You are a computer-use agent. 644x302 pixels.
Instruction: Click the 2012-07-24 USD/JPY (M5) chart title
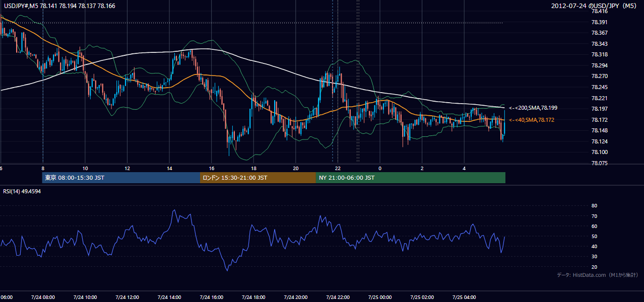point(595,6)
